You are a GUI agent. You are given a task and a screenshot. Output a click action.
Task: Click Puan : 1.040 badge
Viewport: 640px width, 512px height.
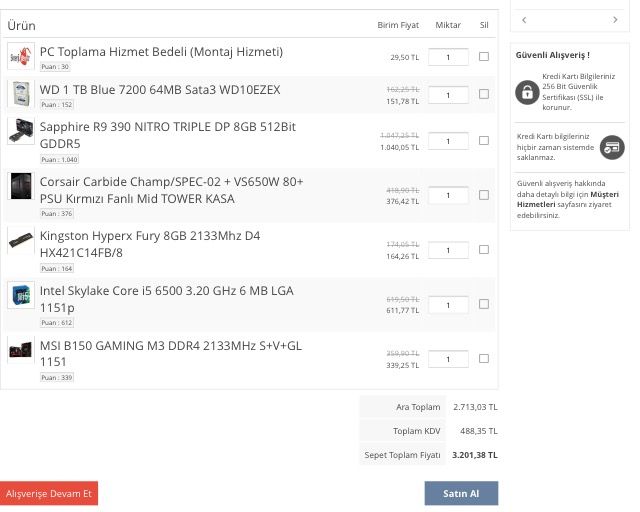(x=60, y=159)
